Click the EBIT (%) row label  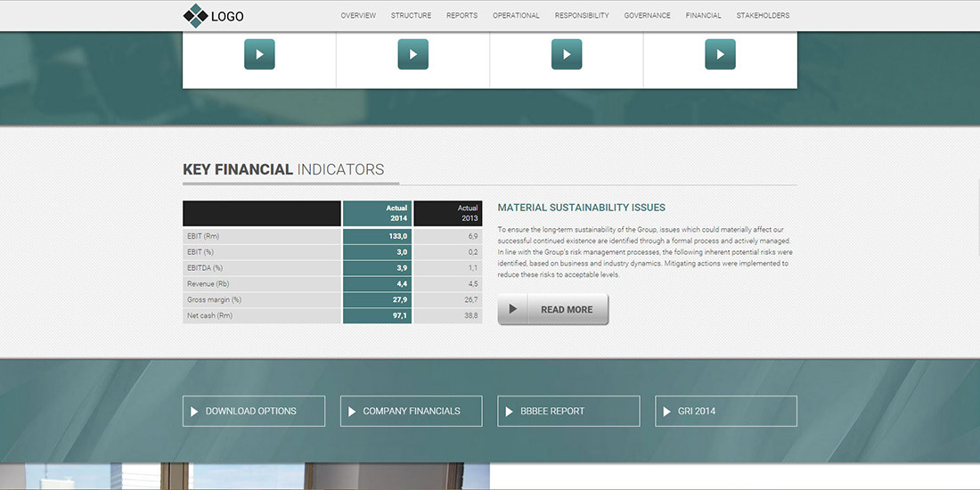point(200,252)
